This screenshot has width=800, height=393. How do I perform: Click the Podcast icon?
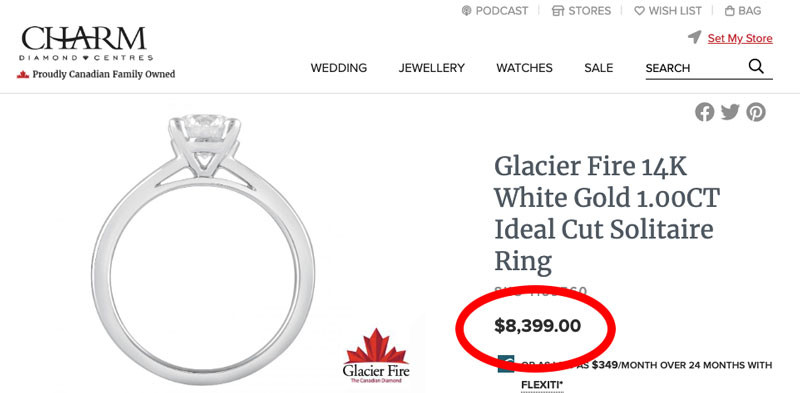pyautogui.click(x=466, y=11)
